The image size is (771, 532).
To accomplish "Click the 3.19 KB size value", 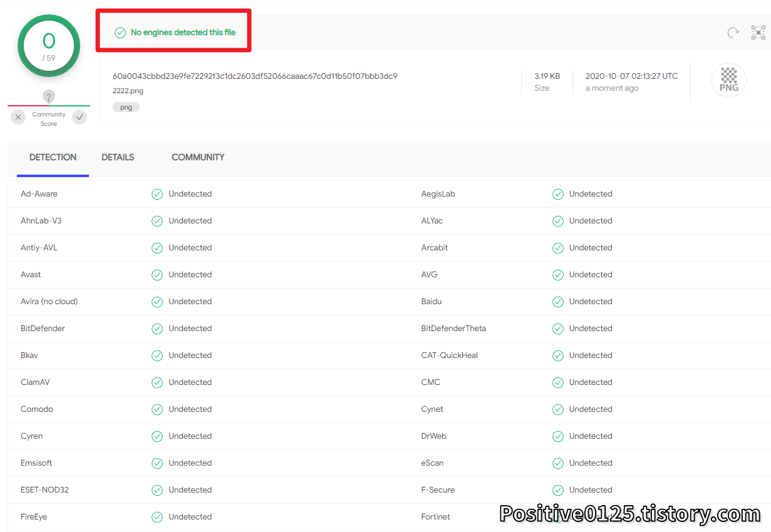I will coord(547,76).
